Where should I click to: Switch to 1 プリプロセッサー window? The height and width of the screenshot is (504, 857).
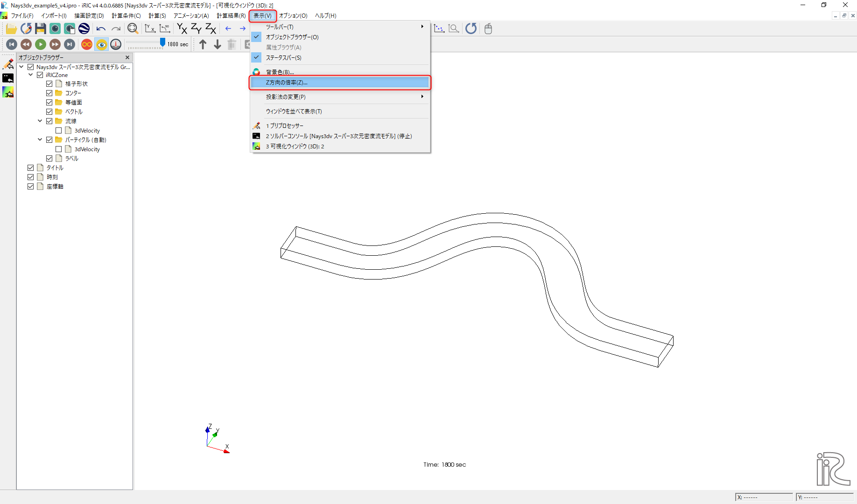tap(340, 126)
